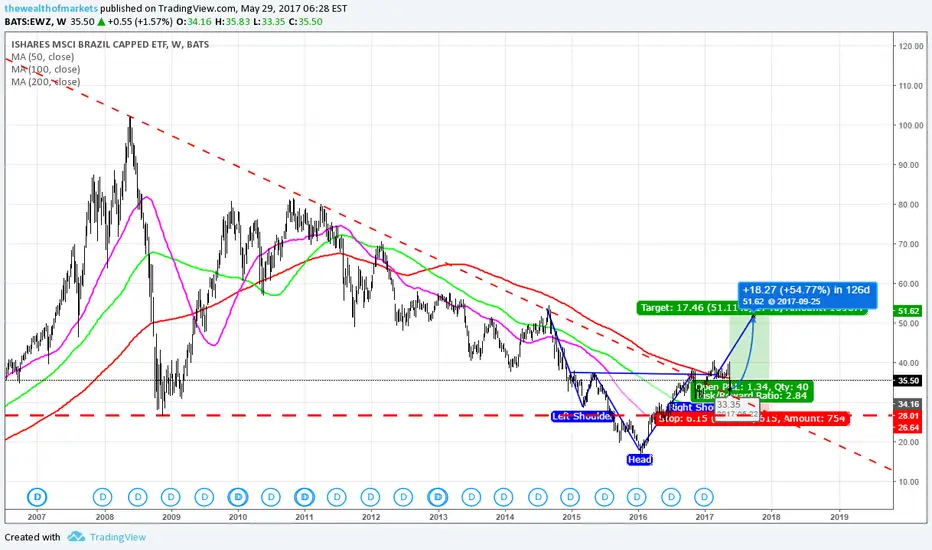This screenshot has height=550, width=932.
Task: Click the red Stop 6.15 label
Action: pyautogui.click(x=751, y=419)
